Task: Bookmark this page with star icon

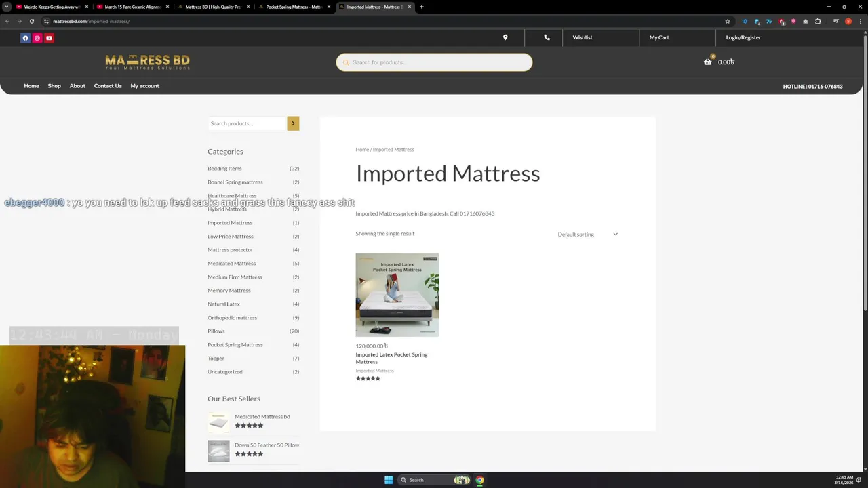Action: (x=728, y=21)
